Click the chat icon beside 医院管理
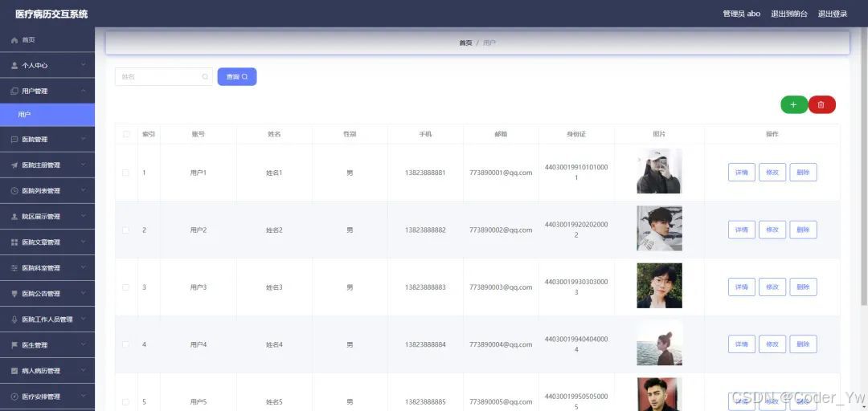The height and width of the screenshot is (411, 868). tap(14, 140)
